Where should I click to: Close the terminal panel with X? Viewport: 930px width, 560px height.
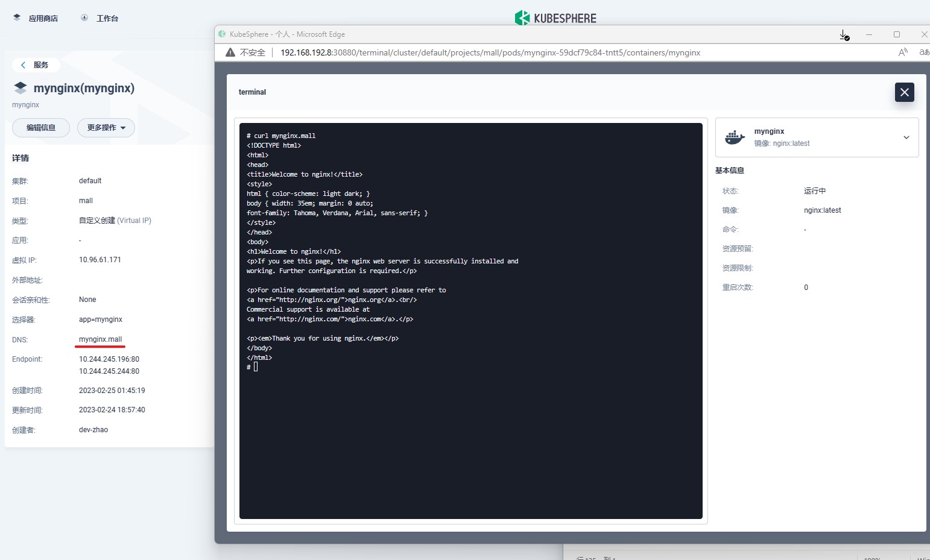coord(904,92)
